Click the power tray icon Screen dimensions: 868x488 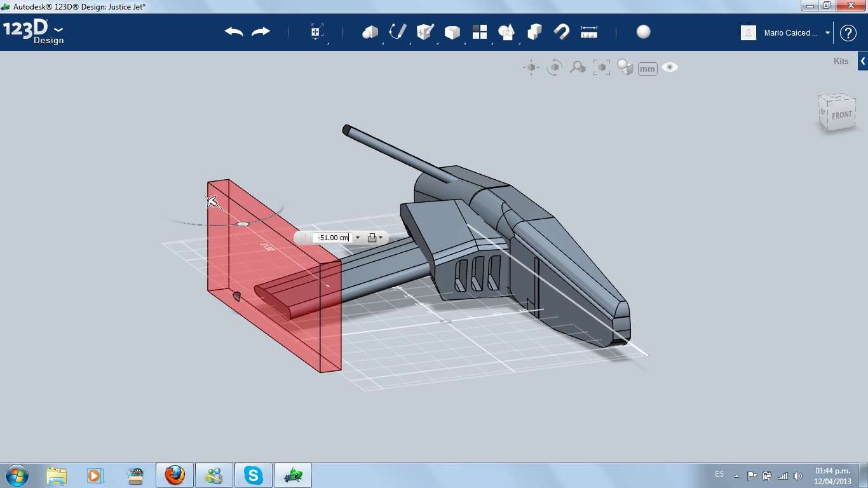click(768, 475)
